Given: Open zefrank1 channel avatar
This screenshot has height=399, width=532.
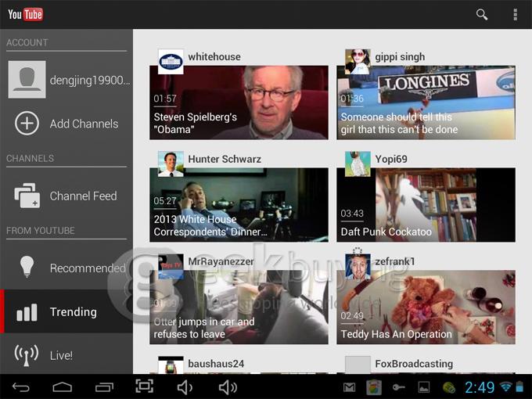Looking at the screenshot, I should [358, 266].
